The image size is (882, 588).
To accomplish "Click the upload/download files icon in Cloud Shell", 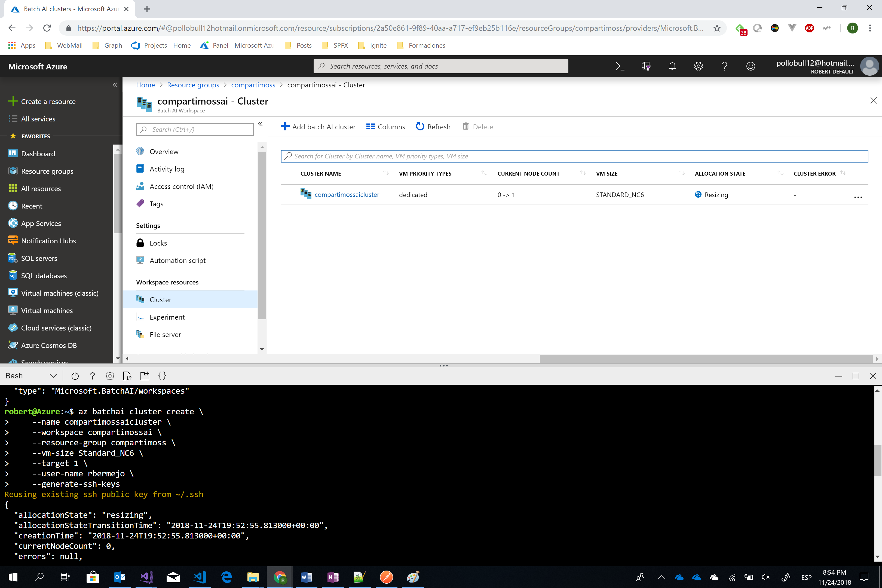I will (127, 376).
